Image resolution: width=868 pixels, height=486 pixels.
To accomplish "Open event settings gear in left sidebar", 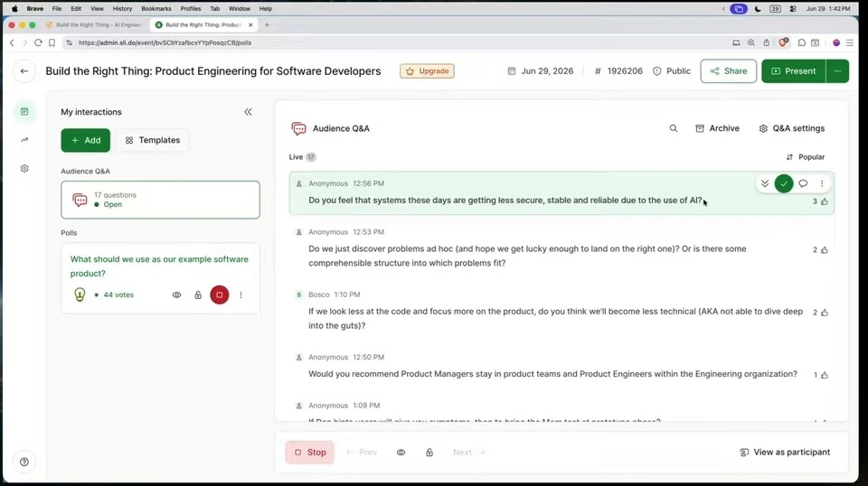I will click(x=24, y=169).
